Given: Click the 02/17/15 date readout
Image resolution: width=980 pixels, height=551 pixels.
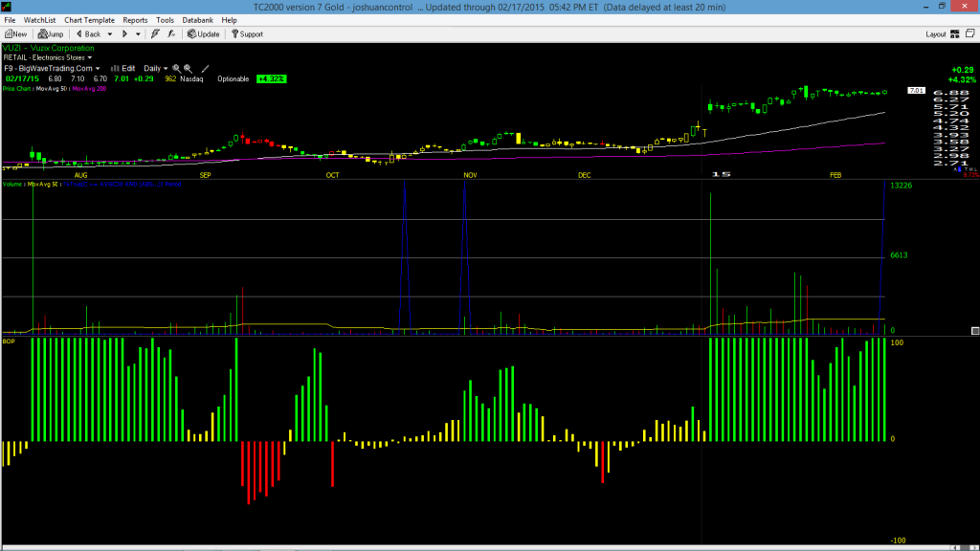Looking at the screenshot, I should (x=22, y=78).
